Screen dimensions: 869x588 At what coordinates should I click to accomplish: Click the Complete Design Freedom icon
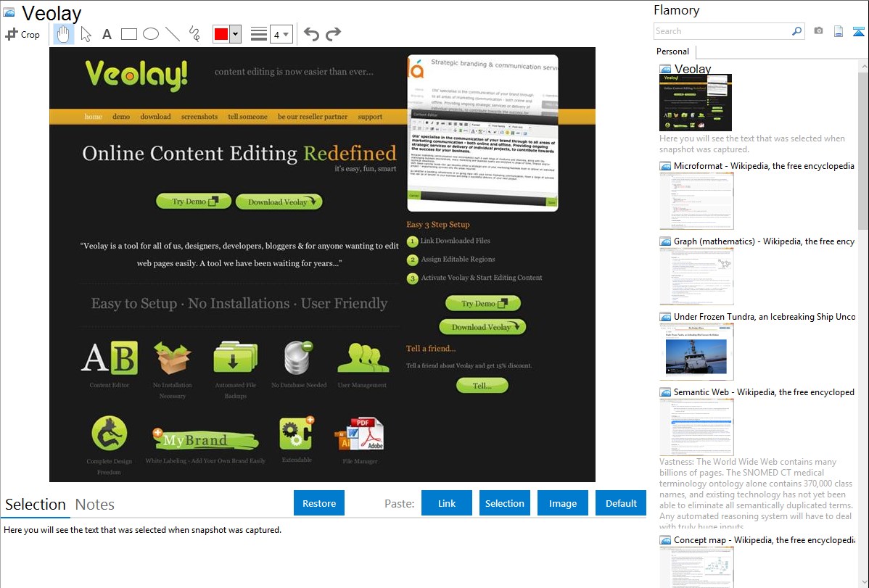click(x=110, y=434)
